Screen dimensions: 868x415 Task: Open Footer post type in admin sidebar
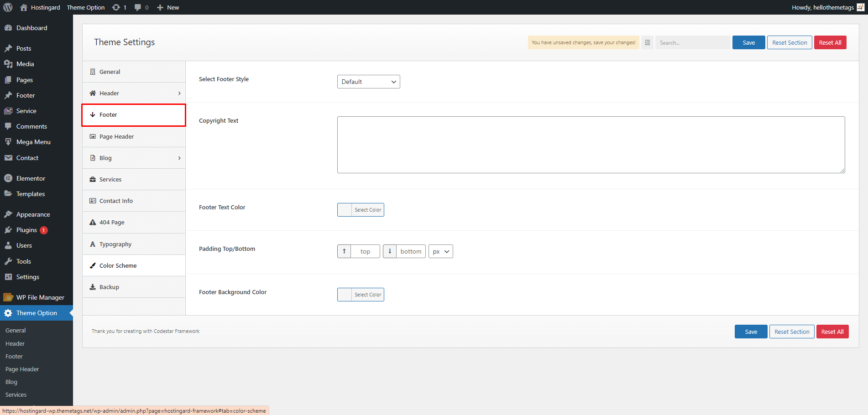pyautogui.click(x=37, y=95)
